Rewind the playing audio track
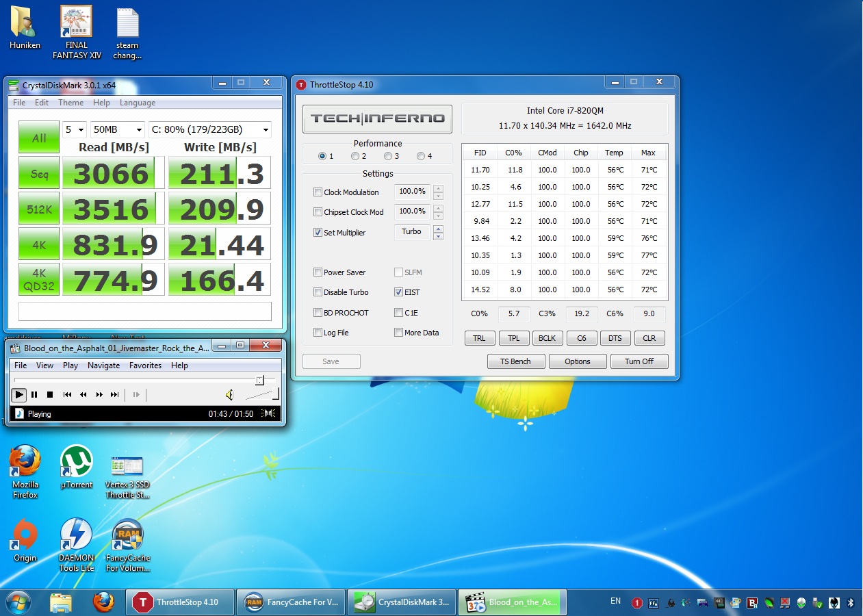 (x=83, y=394)
